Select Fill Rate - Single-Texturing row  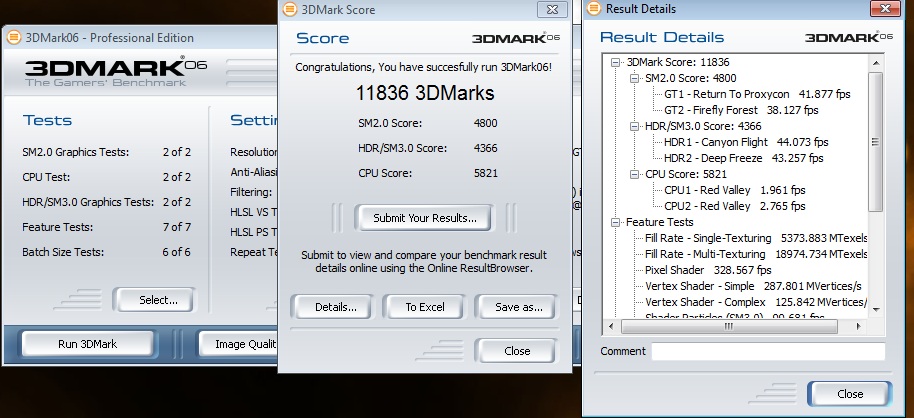(x=756, y=238)
